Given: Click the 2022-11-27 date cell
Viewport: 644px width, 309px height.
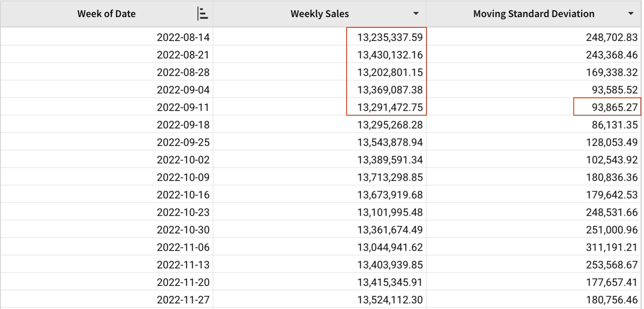Looking at the screenshot, I should [x=183, y=300].
